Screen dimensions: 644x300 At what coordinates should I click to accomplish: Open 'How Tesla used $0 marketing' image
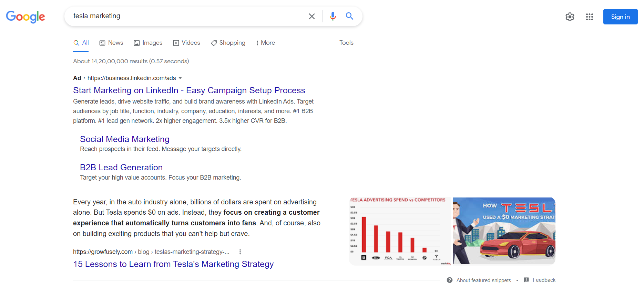pos(504,231)
